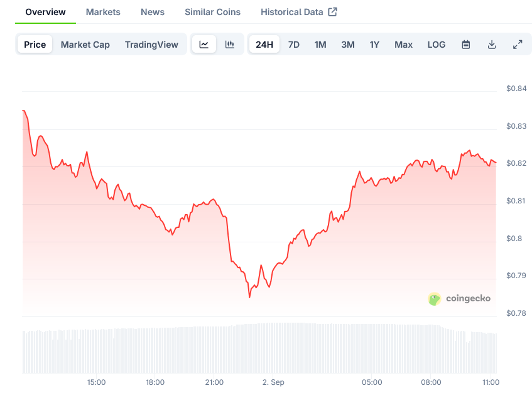This screenshot has width=532, height=393.
Task: Click the volume bars below the chart
Action: (x=259, y=348)
